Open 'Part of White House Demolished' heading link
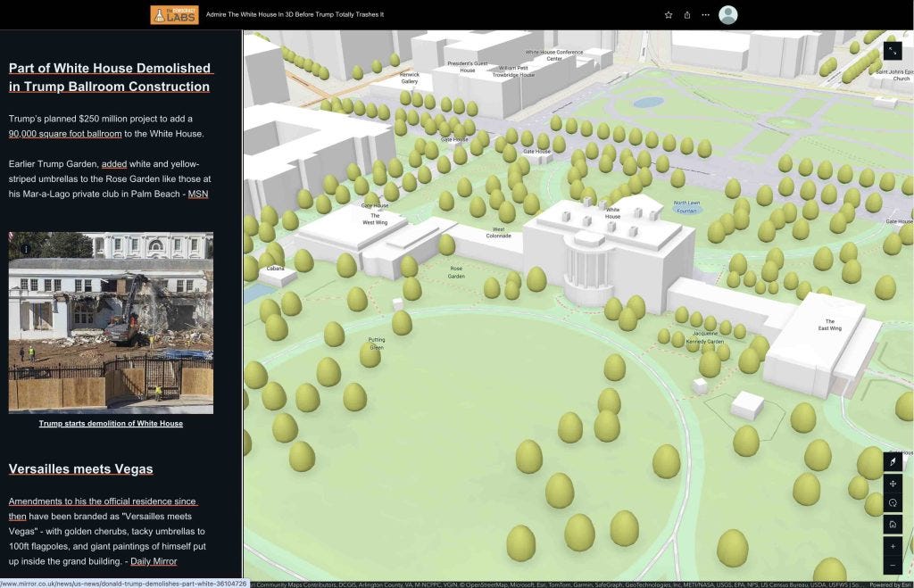The height and width of the screenshot is (588, 914). (x=110, y=77)
